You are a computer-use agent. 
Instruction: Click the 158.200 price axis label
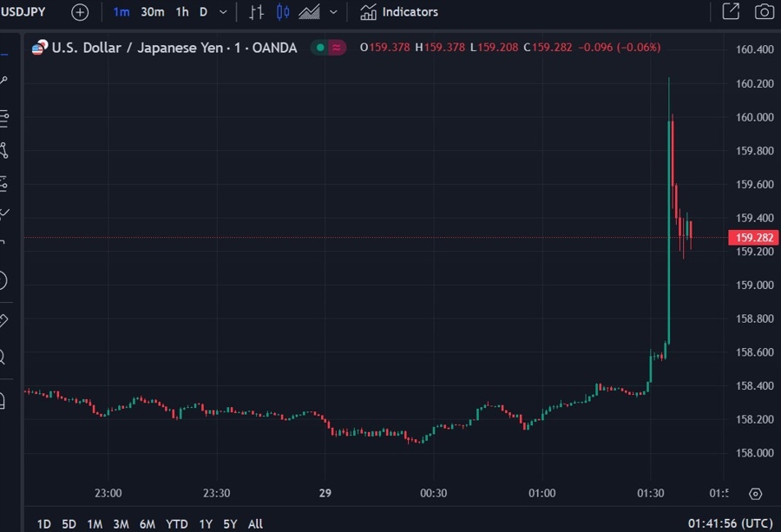tap(755, 419)
